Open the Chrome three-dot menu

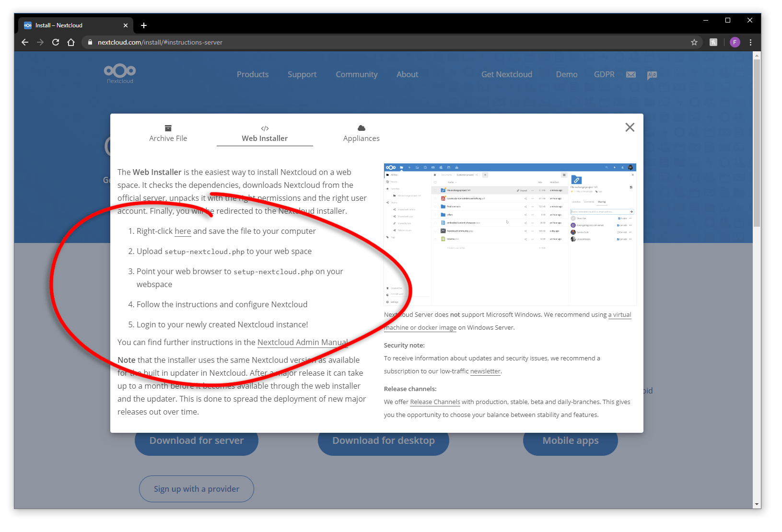[750, 42]
